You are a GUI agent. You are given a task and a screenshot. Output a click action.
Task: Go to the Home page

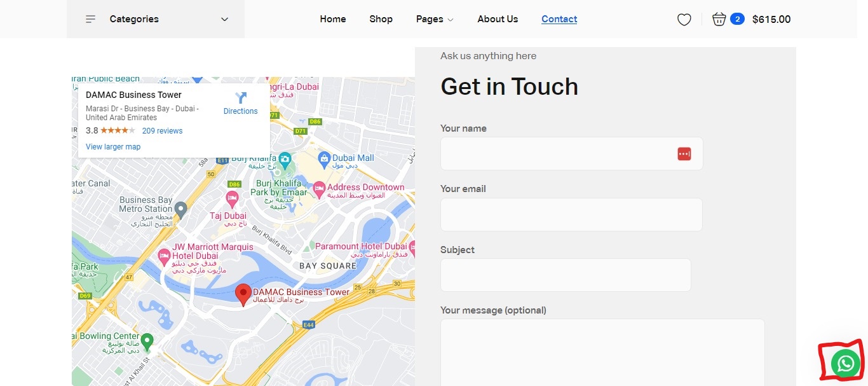click(333, 19)
